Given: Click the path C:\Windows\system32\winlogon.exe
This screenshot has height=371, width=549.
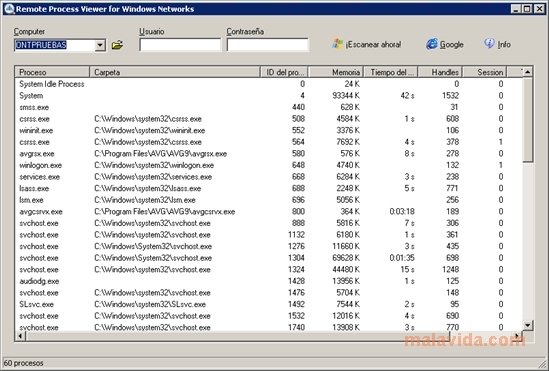Looking at the screenshot, I should coord(154,165).
